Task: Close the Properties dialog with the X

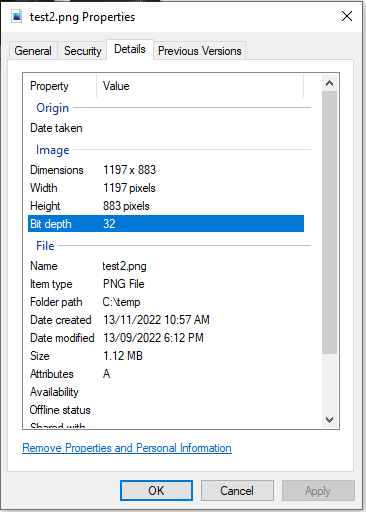Action: pos(347,16)
